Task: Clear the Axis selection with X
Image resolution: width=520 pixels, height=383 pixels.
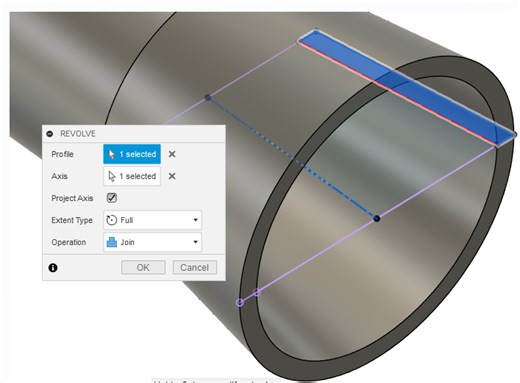Action: point(172,176)
